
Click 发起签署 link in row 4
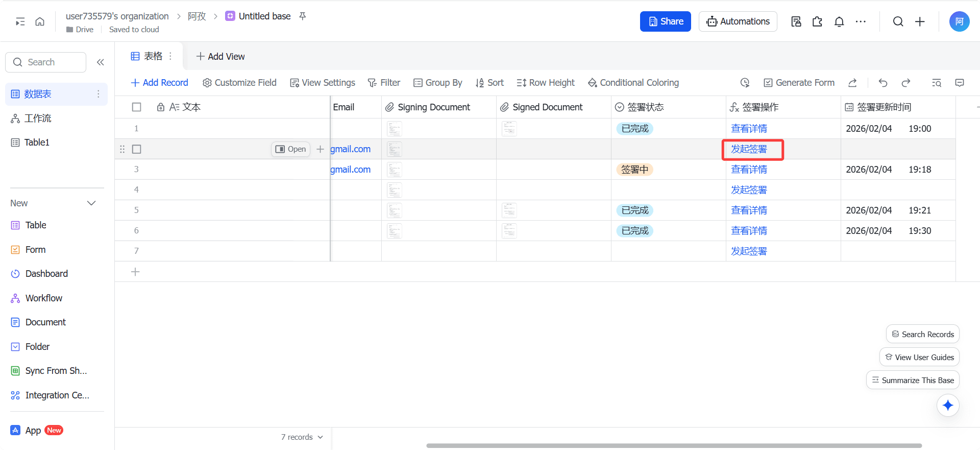(x=749, y=190)
